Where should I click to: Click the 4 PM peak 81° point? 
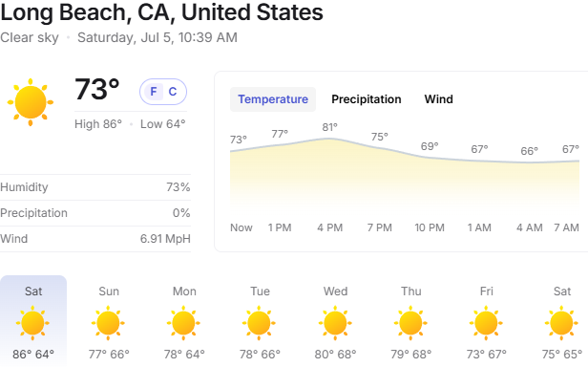tap(329, 139)
